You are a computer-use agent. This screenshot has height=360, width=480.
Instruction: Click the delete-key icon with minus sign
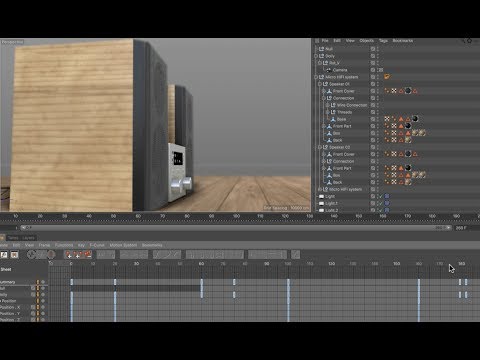(88, 255)
